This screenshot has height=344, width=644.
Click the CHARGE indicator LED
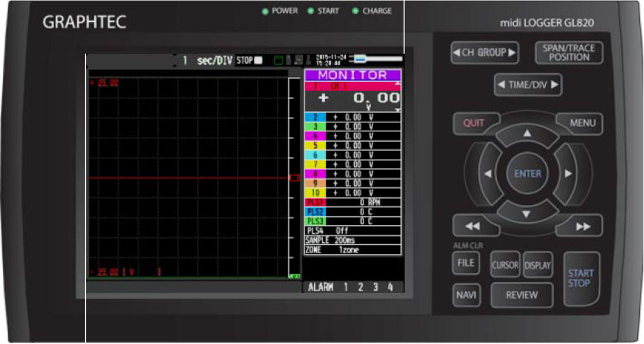(x=356, y=11)
